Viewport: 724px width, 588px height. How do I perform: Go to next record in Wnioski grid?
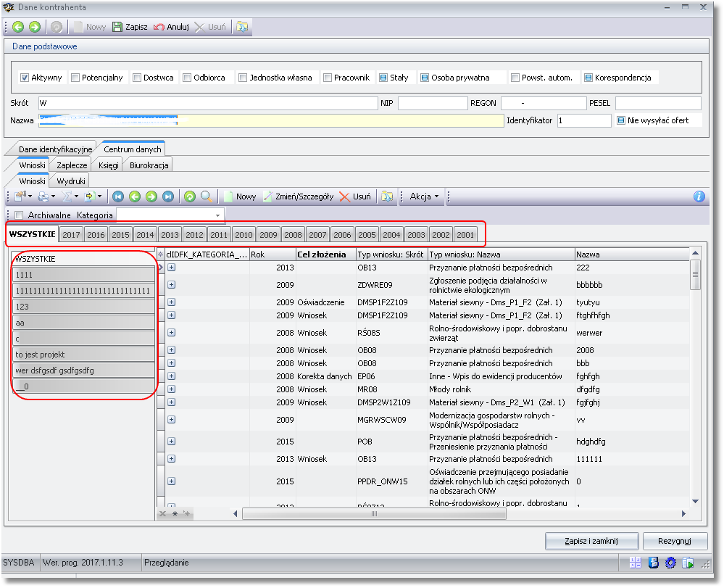(x=151, y=196)
